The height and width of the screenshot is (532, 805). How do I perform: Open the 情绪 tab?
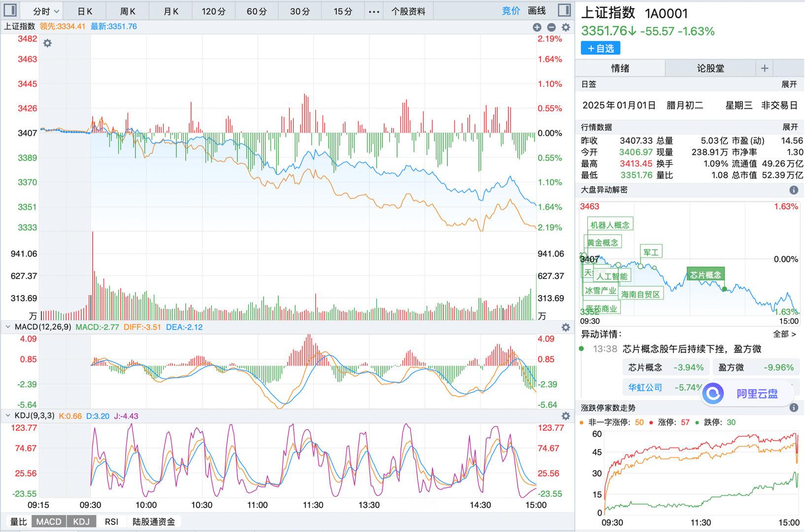pyautogui.click(x=620, y=68)
